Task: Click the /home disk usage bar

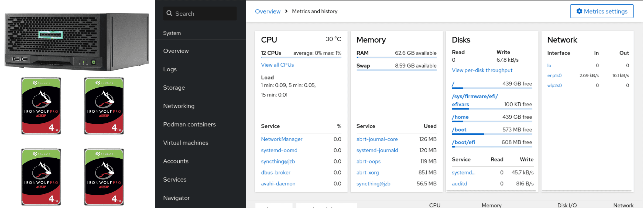Action: pos(492,122)
